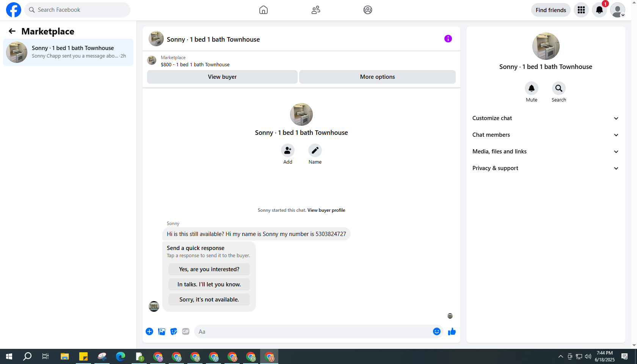Click the attach photo icon
This screenshot has width=637, height=364.
pyautogui.click(x=162, y=332)
